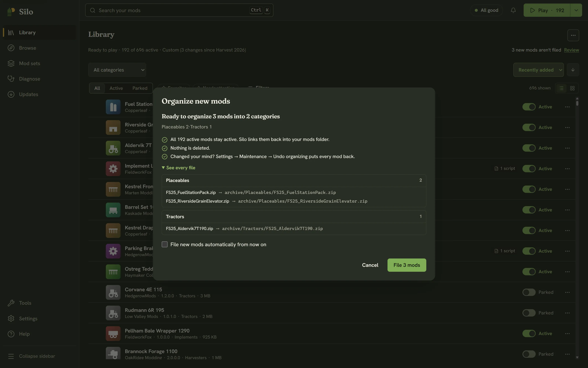Viewport: 588px width, 368px height.
Task: Click the Fuel Station mod thumbnail
Action: pyautogui.click(x=113, y=107)
